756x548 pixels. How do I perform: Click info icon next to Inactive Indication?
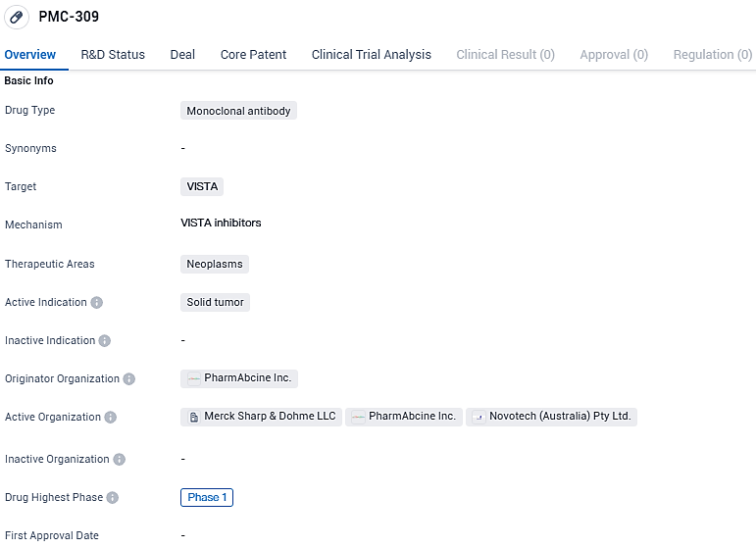click(105, 341)
